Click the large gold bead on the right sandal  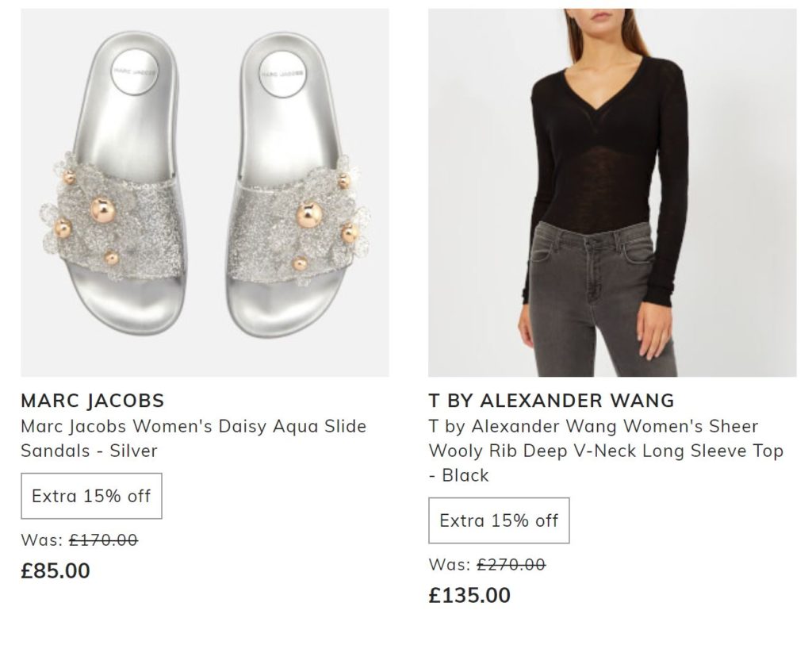(x=308, y=214)
